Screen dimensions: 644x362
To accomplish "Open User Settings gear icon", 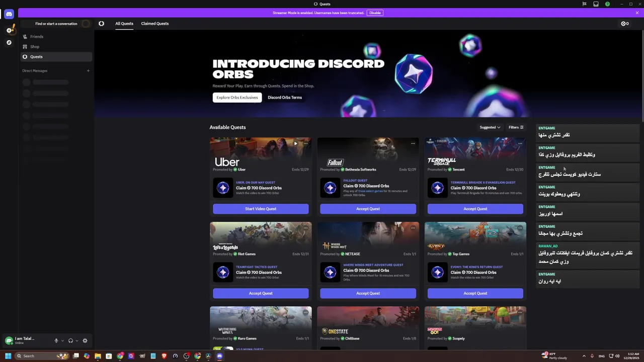I will pyautogui.click(x=85, y=340).
